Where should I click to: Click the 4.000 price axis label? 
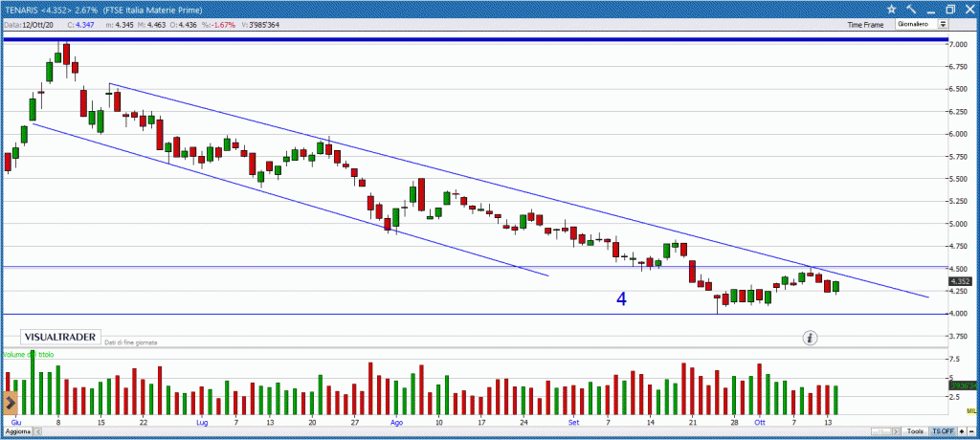tap(960, 314)
